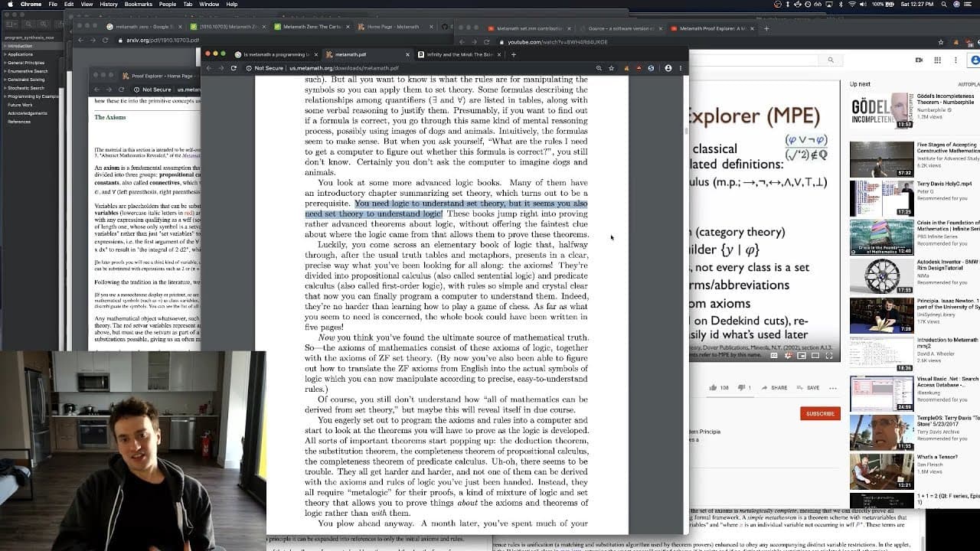Open the People menu in the menu bar
980x551 pixels.
point(168,5)
